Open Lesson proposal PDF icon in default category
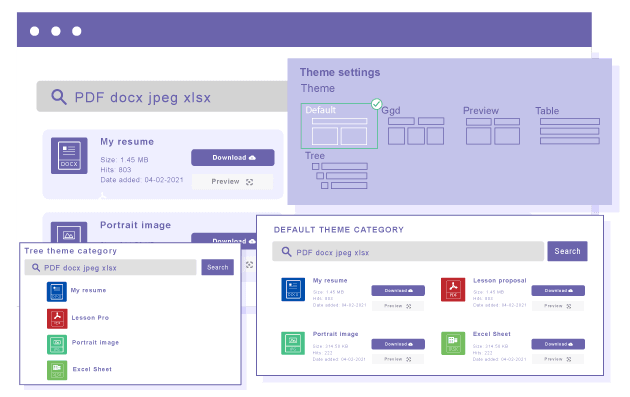 pyautogui.click(x=453, y=289)
